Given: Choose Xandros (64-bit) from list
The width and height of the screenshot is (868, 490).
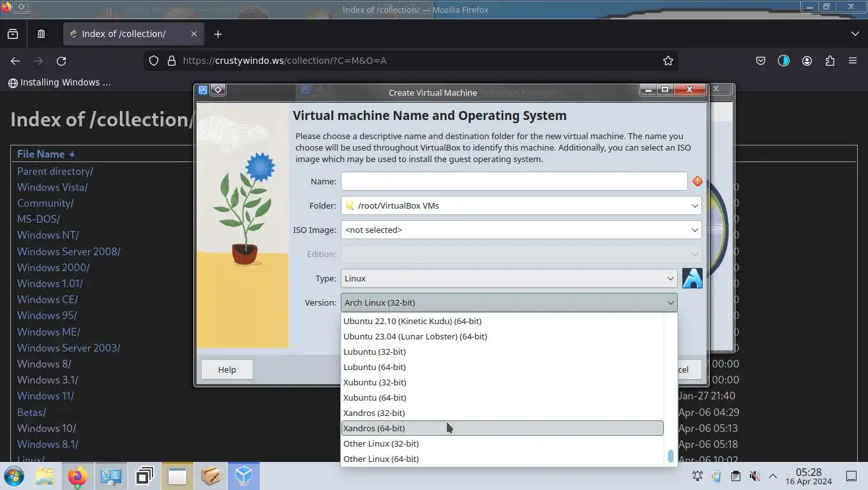Looking at the screenshot, I should click(502, 428).
